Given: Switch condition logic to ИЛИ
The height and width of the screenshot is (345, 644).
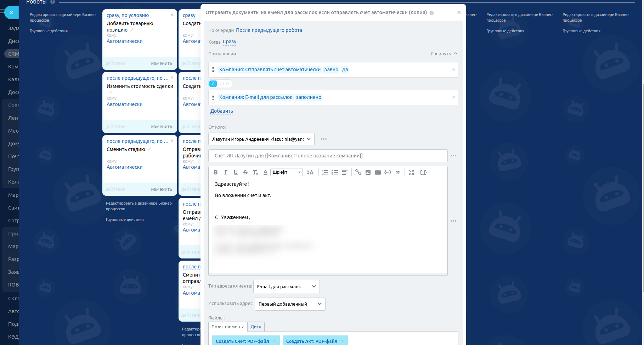Looking at the screenshot, I should pos(224,84).
